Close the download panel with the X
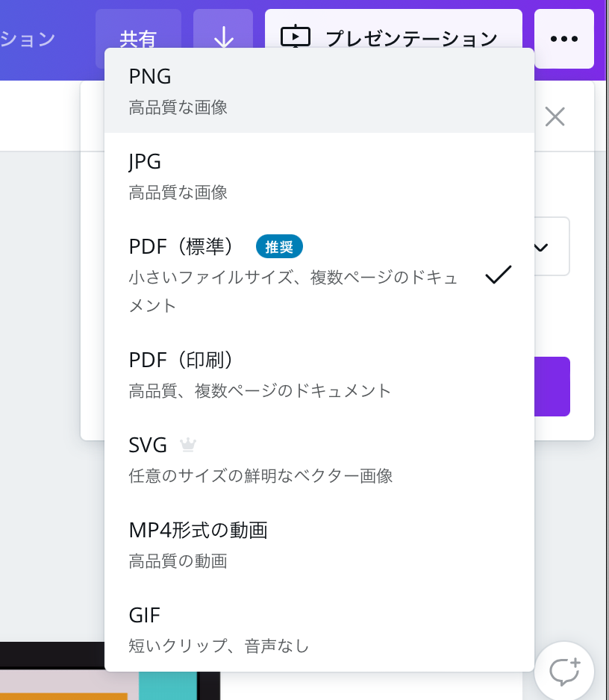 555,117
